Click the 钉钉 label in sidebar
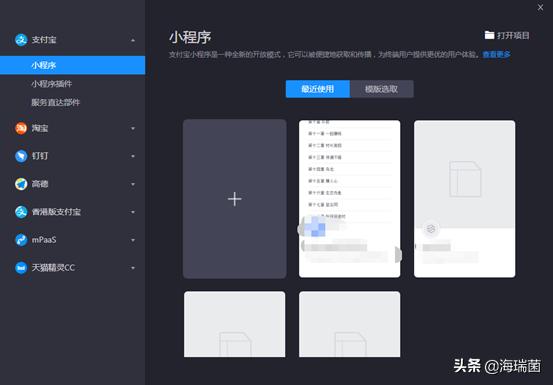553x385 pixels. [x=40, y=156]
